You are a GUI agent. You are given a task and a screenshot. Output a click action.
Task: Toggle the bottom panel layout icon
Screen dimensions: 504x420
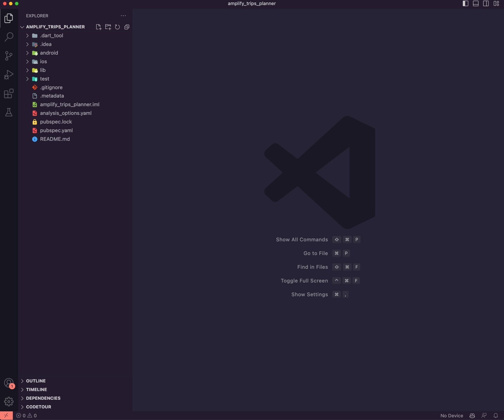pos(476,4)
